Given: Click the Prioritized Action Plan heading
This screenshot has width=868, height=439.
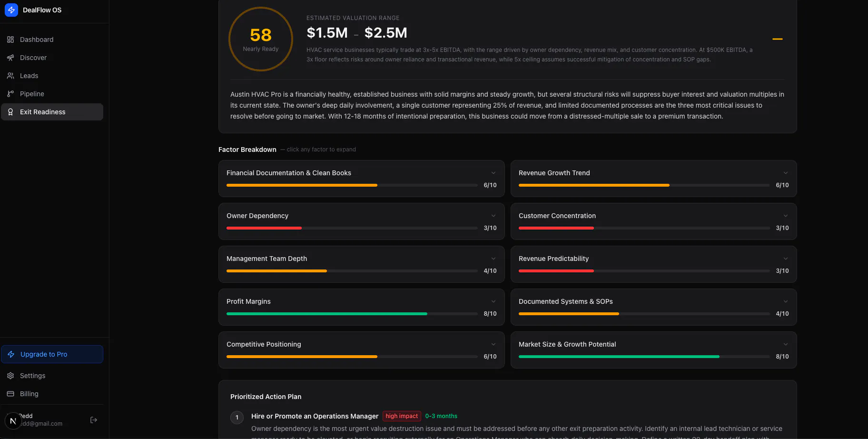Looking at the screenshot, I should (x=266, y=397).
